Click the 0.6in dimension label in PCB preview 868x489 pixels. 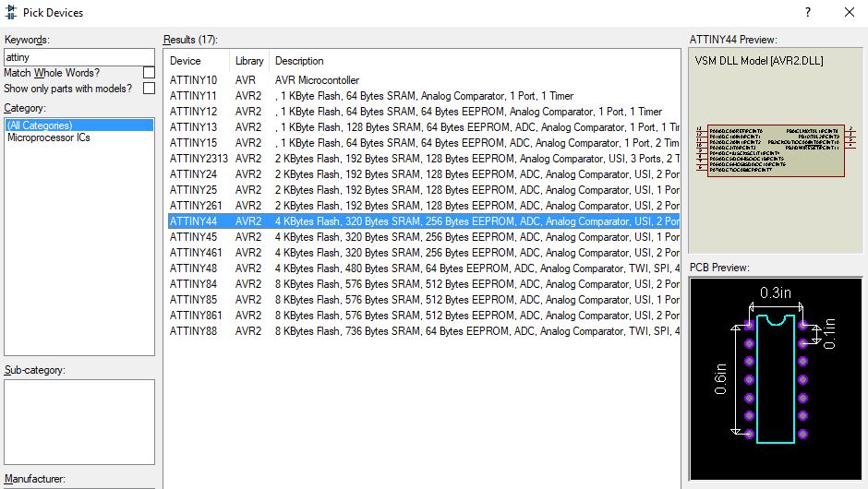[720, 379]
